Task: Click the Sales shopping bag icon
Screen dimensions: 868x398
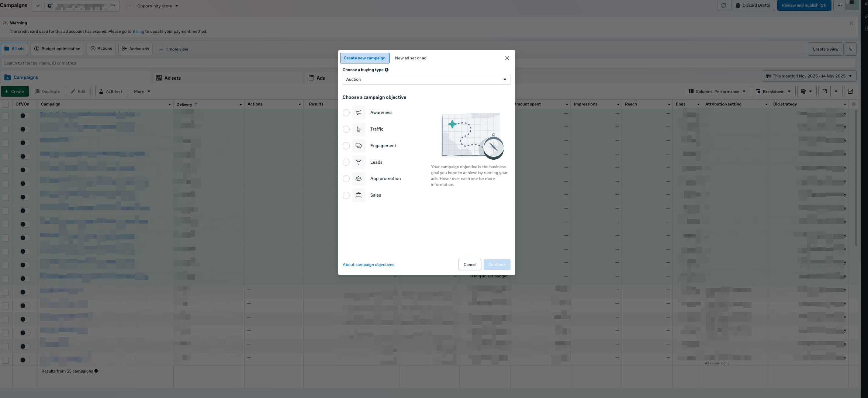Action: (358, 195)
